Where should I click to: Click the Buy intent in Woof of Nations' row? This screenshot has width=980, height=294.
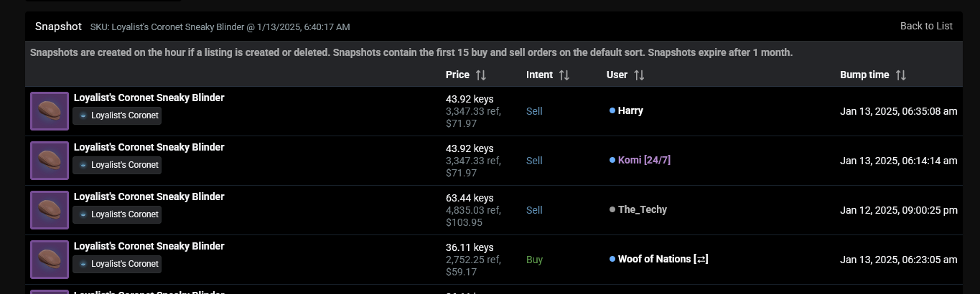pos(534,260)
